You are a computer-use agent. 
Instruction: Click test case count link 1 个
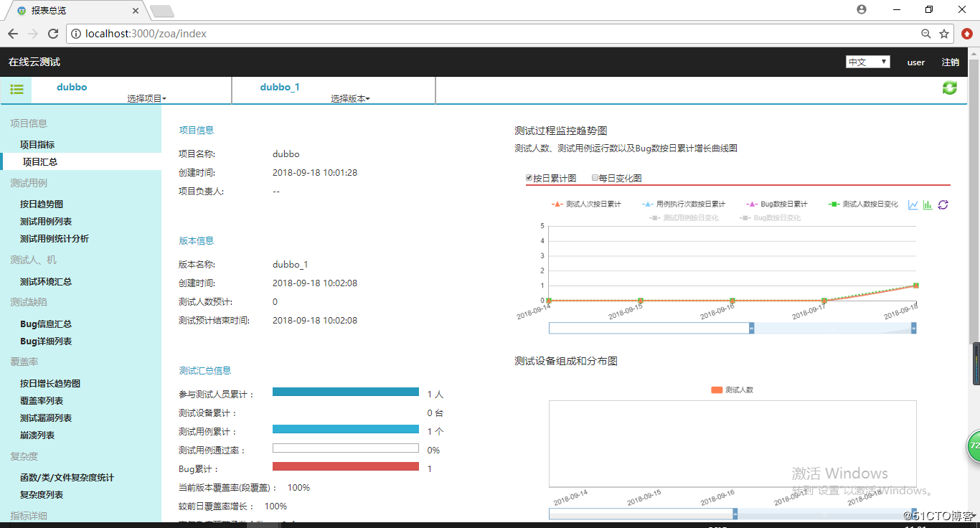click(x=435, y=432)
